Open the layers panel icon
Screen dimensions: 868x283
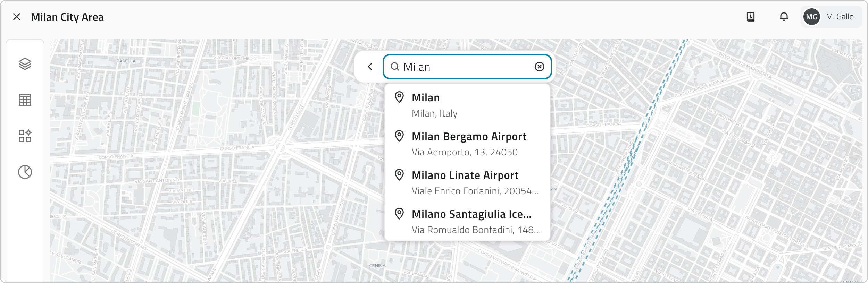(25, 64)
